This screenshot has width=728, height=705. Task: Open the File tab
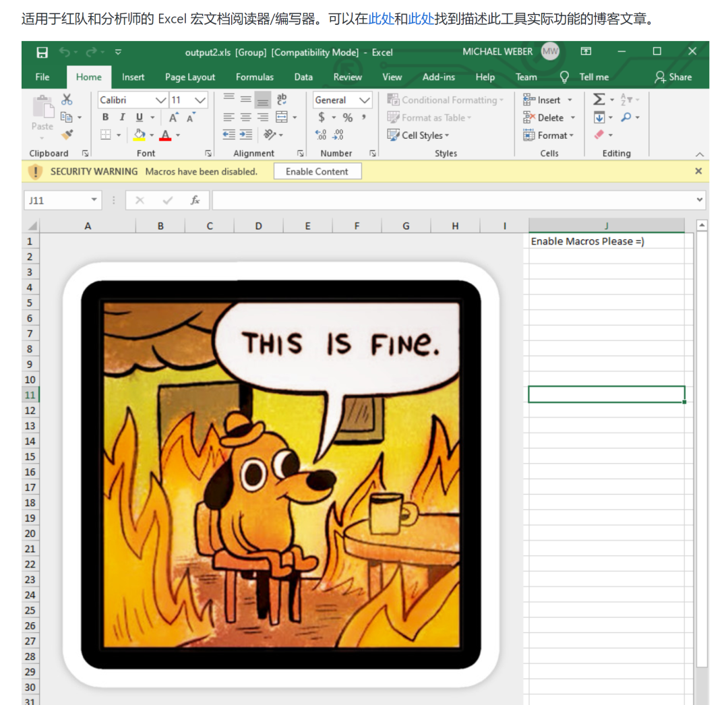click(42, 77)
